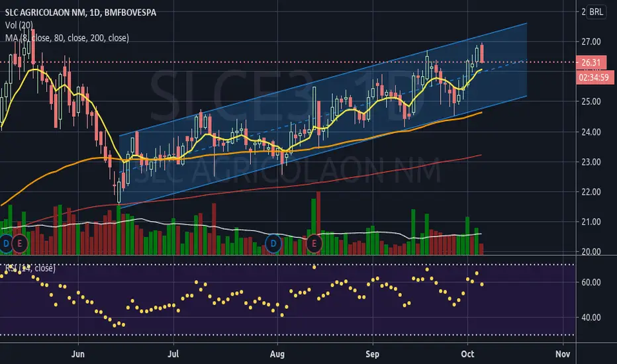Click the Oct label on time axis
This screenshot has width=617, height=364.
[x=467, y=354]
